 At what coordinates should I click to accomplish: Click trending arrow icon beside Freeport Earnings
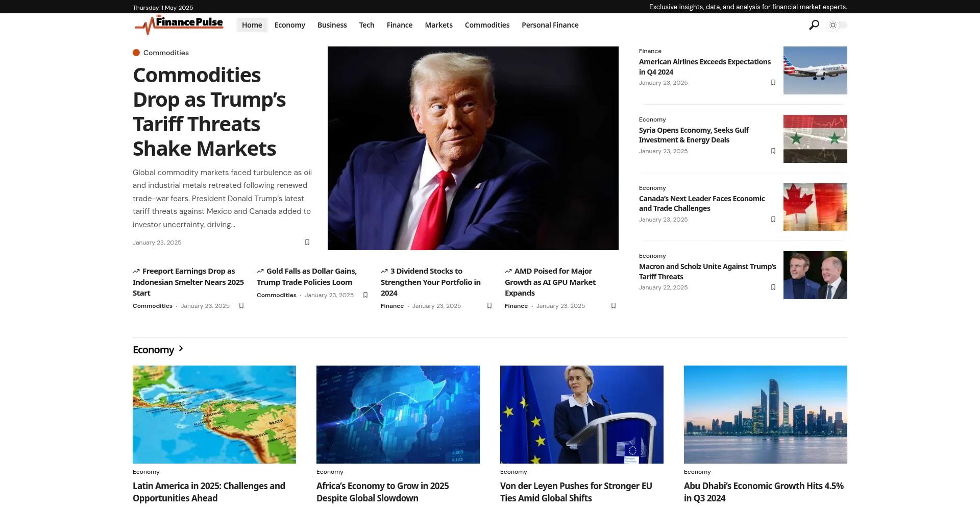tap(136, 271)
